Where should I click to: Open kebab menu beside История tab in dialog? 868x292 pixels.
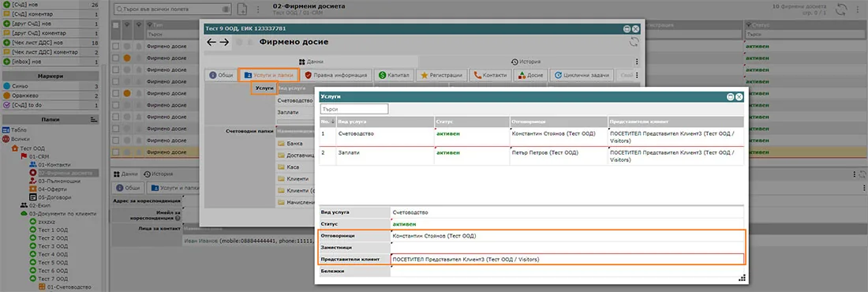tap(637, 62)
